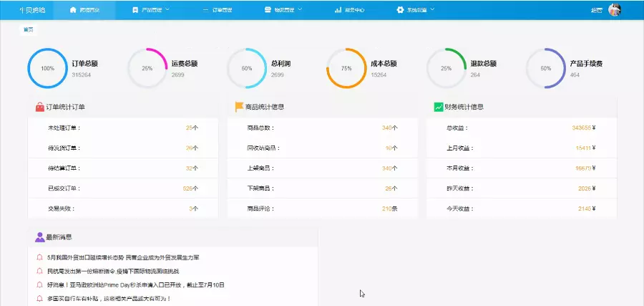Click the blue 100% 订单总额 progress ring
The height and width of the screenshot is (306, 644).
coord(47,68)
